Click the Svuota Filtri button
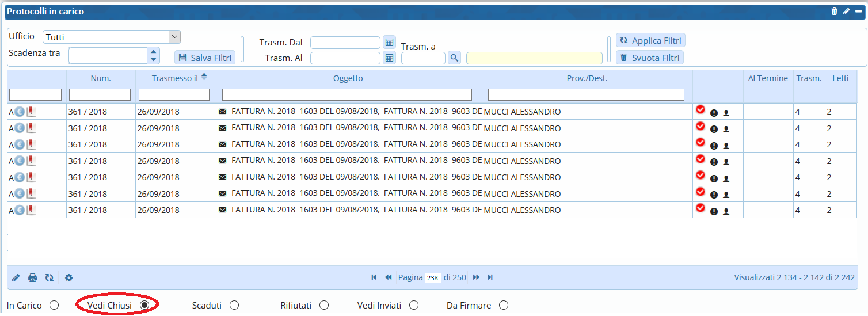Viewport: 868px width, 316px height. 650,58
